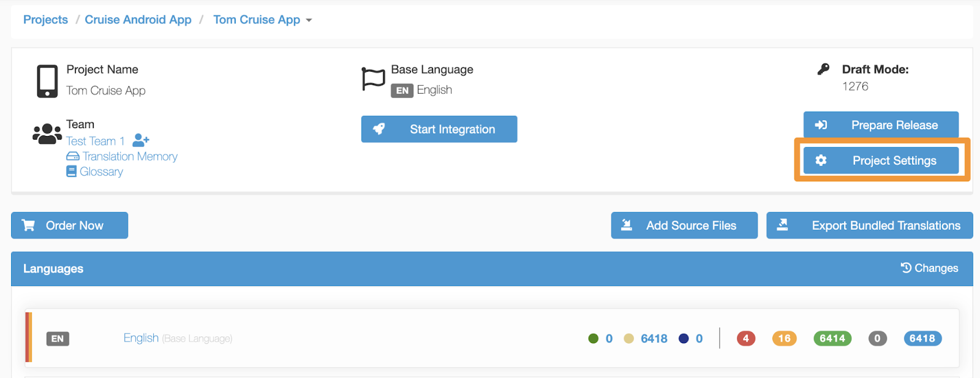The width and height of the screenshot is (980, 378).
Task: Click the add team member icon
Action: click(141, 140)
